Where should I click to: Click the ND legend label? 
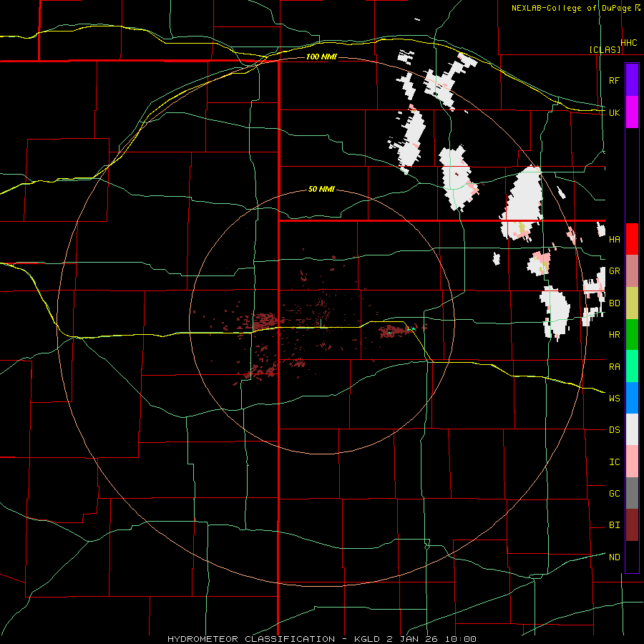pos(614,557)
